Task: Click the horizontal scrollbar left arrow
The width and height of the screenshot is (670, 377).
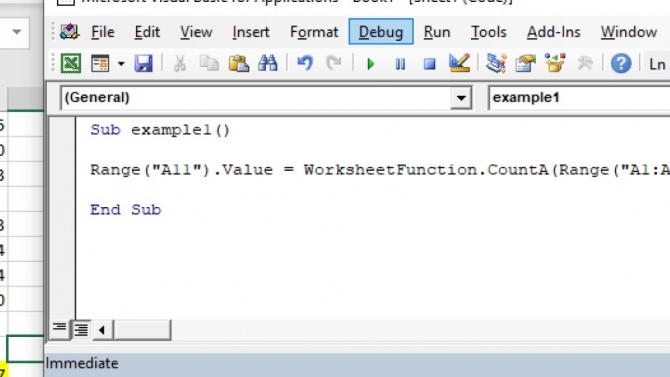Action: (102, 330)
